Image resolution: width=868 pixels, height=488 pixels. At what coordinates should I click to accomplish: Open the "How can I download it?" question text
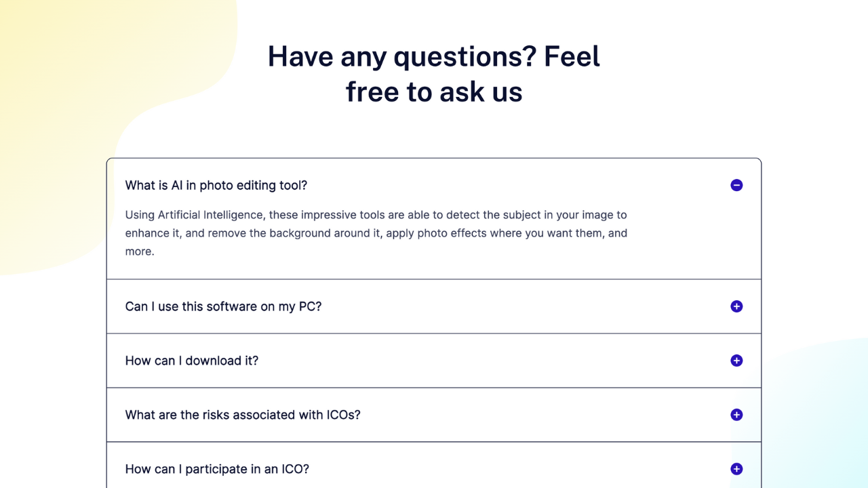click(x=192, y=361)
